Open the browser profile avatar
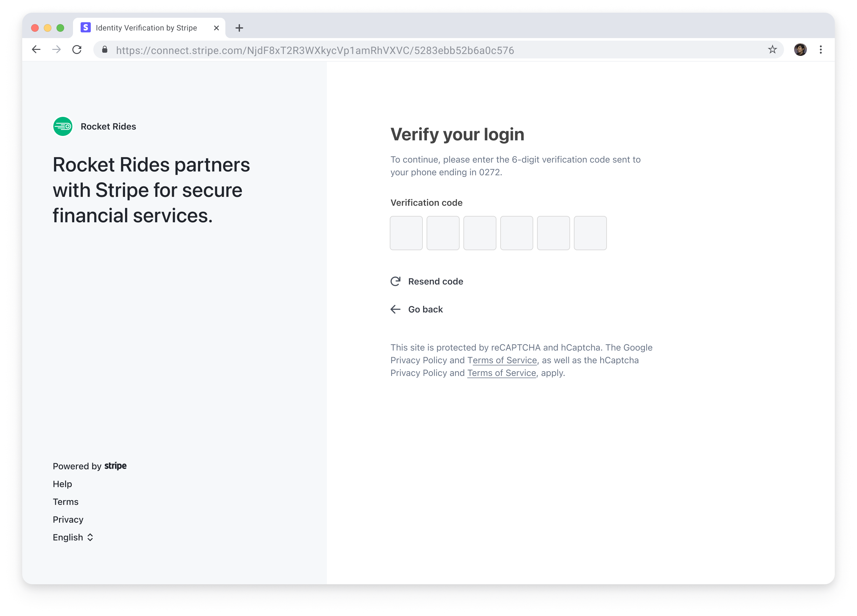Viewport: 857px width, 616px height. (800, 50)
